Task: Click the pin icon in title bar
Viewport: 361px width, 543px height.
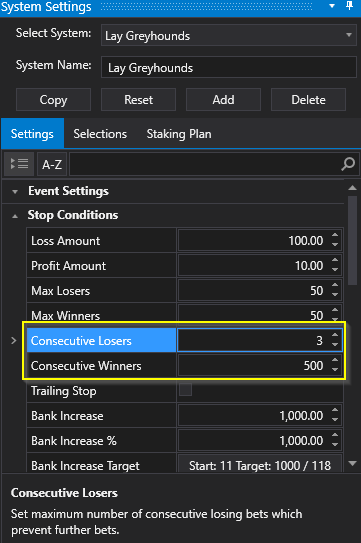Action: tap(350, 6)
